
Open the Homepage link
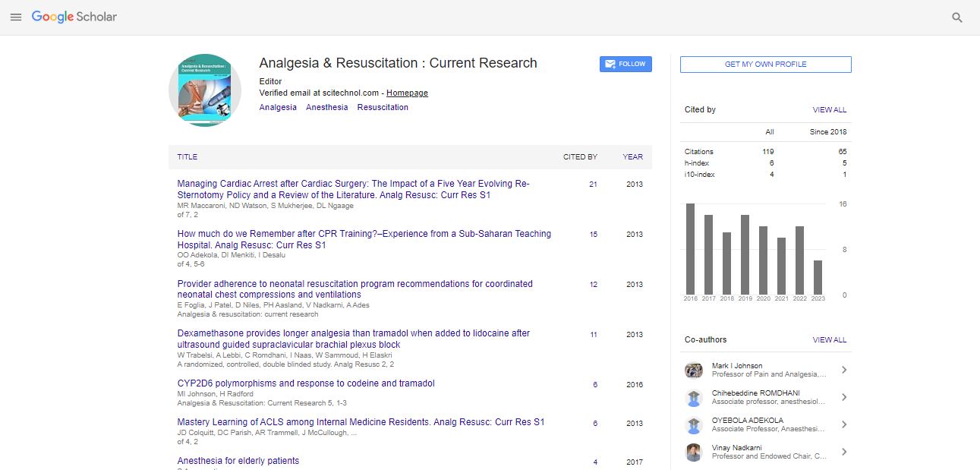[x=407, y=93]
